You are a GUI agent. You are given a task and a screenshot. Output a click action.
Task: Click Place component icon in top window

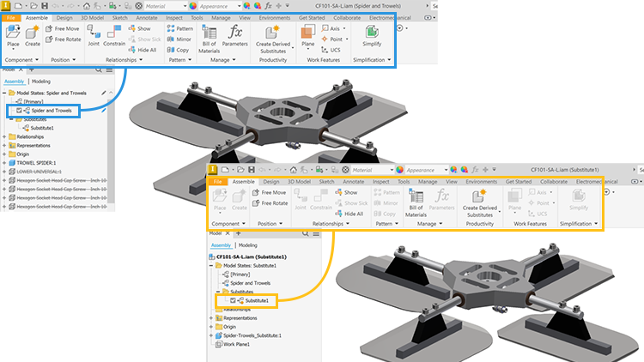(13, 36)
